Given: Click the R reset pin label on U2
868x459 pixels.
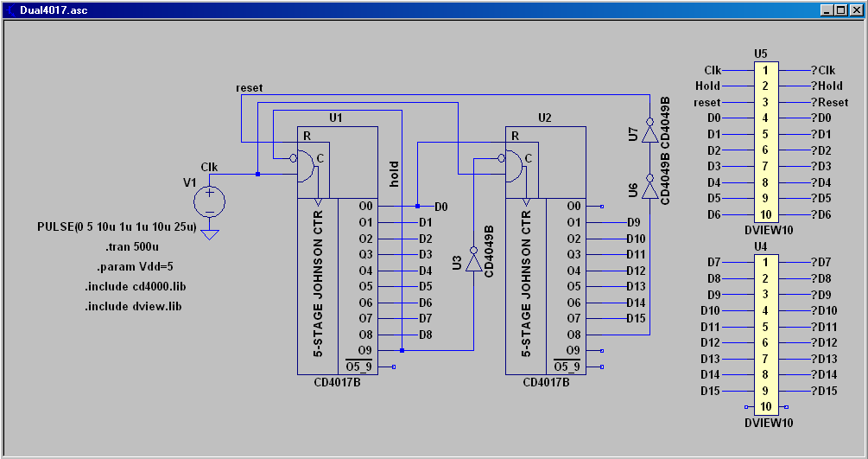Looking at the screenshot, I should (x=516, y=136).
